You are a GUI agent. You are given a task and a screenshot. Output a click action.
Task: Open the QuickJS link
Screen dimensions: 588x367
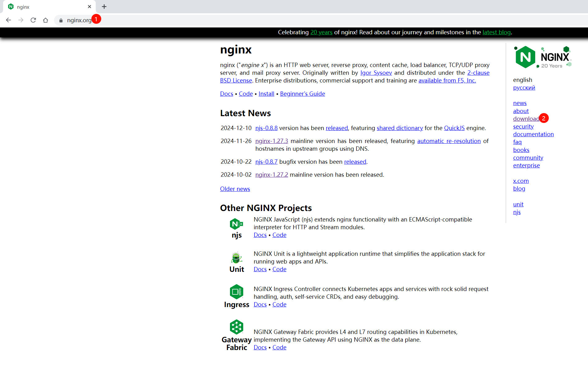(454, 128)
